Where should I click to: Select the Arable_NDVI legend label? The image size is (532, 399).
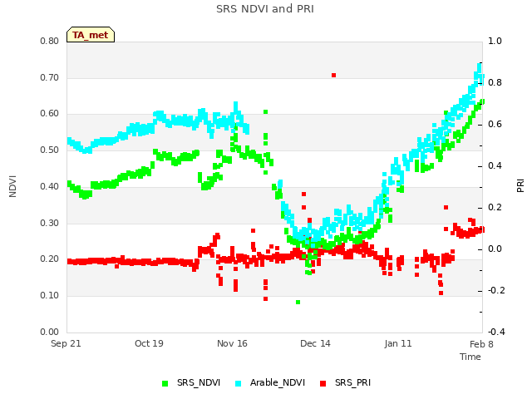pos(278,382)
